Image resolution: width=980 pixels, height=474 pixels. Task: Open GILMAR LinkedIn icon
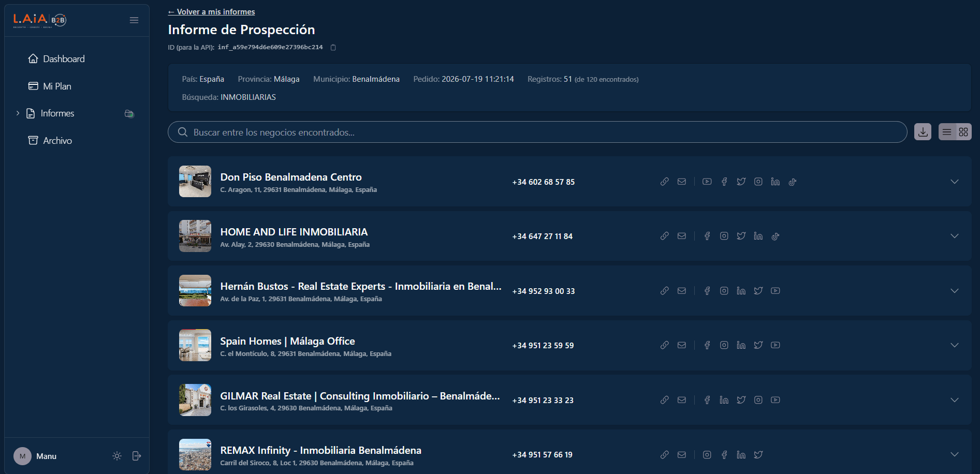point(724,400)
